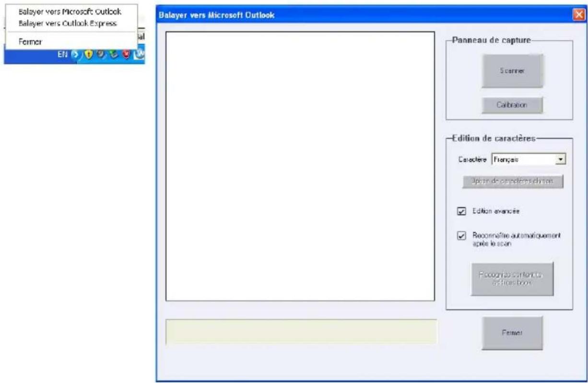Click the Panneau de capture group label
Image resolution: width=588 pixels, height=383 pixels.
tap(491, 40)
